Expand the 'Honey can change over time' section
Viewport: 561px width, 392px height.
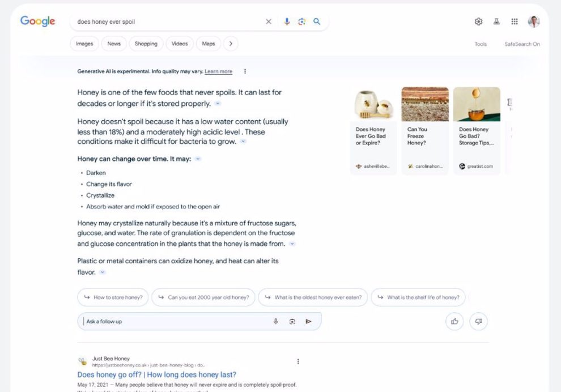pyautogui.click(x=198, y=159)
